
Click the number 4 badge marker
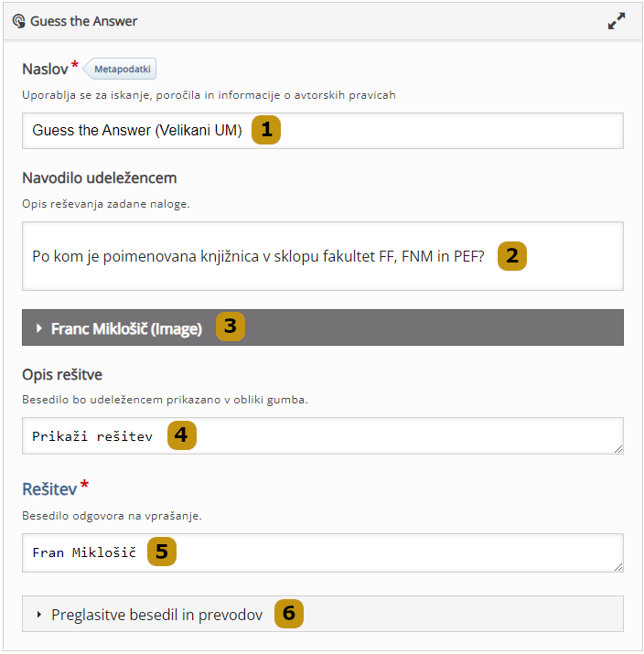[x=181, y=434]
